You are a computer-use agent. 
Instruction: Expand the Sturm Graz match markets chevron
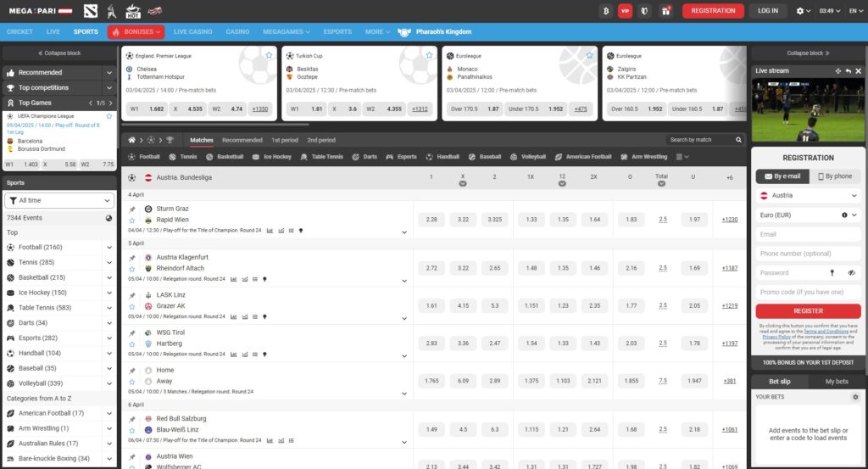[x=404, y=232]
